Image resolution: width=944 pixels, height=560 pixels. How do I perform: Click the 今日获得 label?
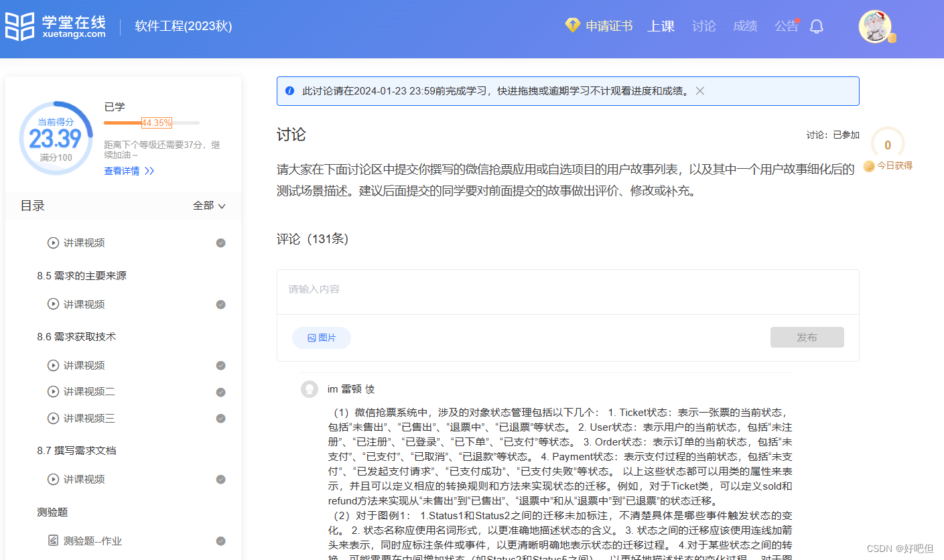[x=895, y=165]
